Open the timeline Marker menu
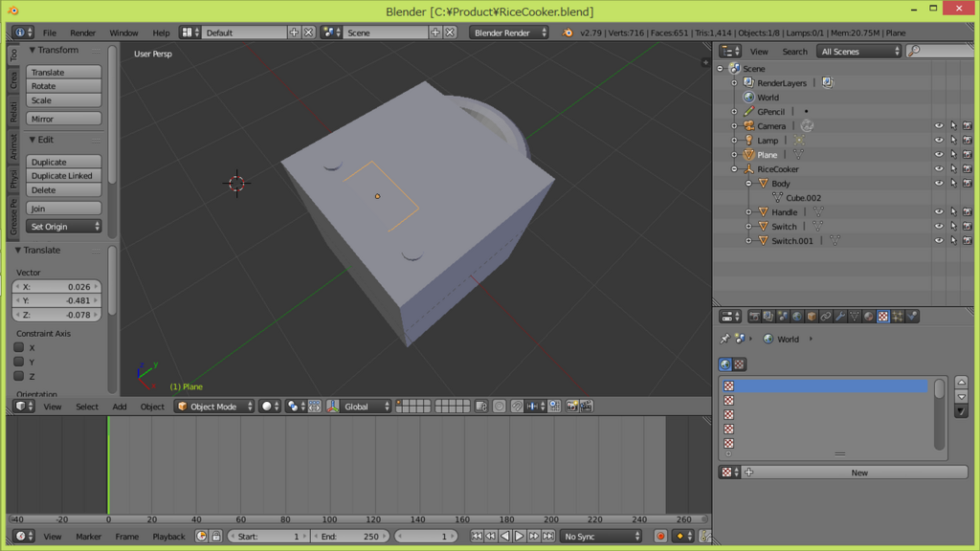The height and width of the screenshot is (551, 980). 88,537
